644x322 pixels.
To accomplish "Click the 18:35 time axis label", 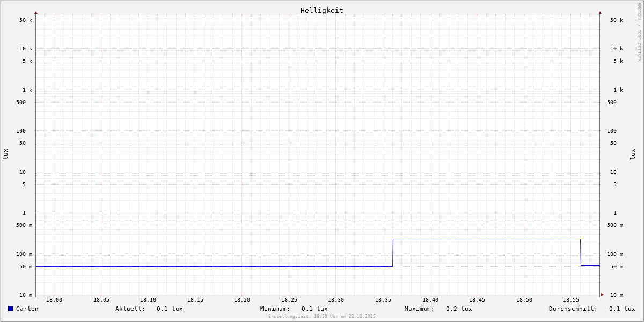I will [x=383, y=300].
